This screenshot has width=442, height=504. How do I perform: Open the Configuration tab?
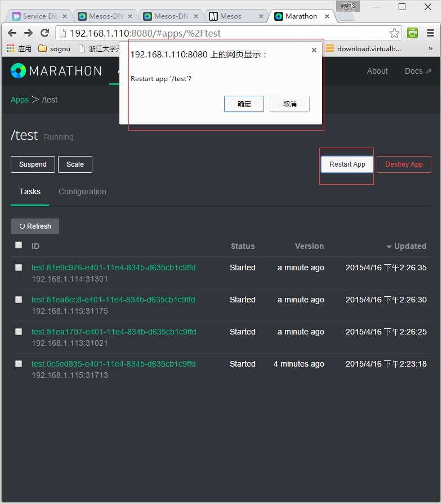82,191
